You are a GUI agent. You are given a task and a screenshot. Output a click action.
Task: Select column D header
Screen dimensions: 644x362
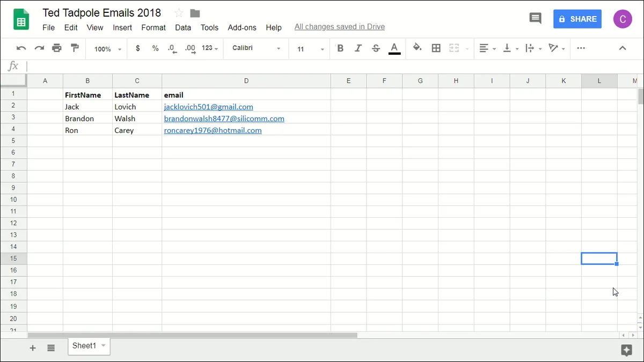coord(246,81)
